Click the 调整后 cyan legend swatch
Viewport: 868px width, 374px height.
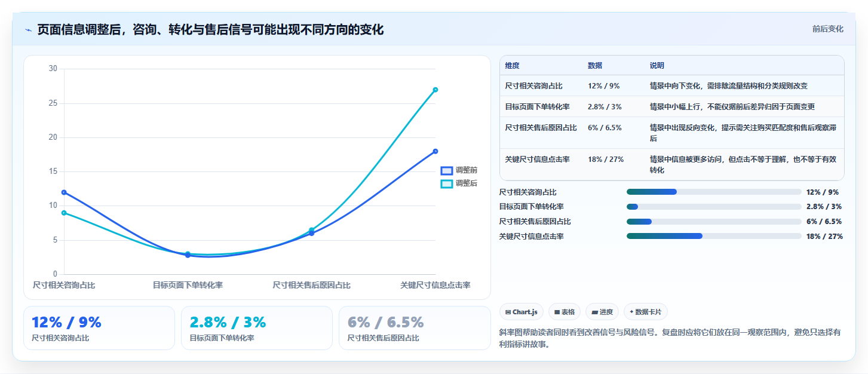pyautogui.click(x=447, y=183)
